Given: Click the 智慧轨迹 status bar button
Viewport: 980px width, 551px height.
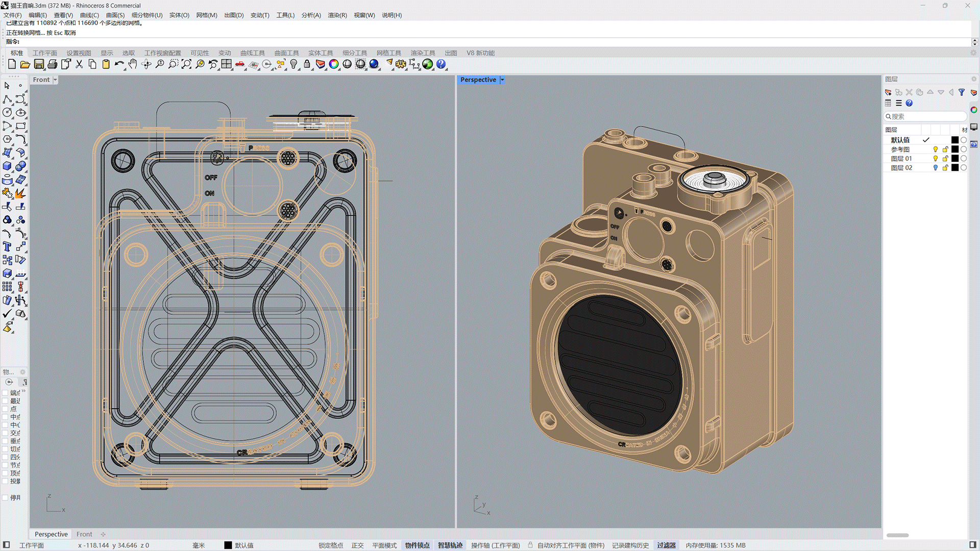Looking at the screenshot, I should [450, 545].
